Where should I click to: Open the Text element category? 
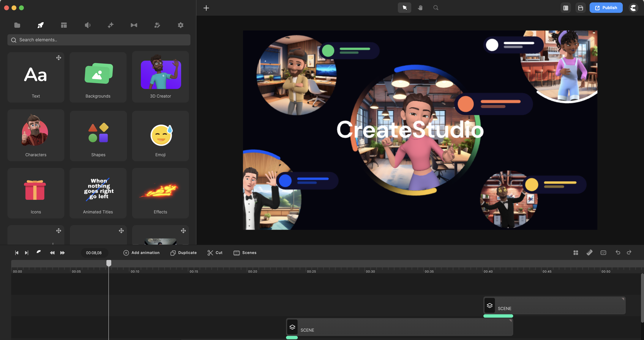(36, 77)
